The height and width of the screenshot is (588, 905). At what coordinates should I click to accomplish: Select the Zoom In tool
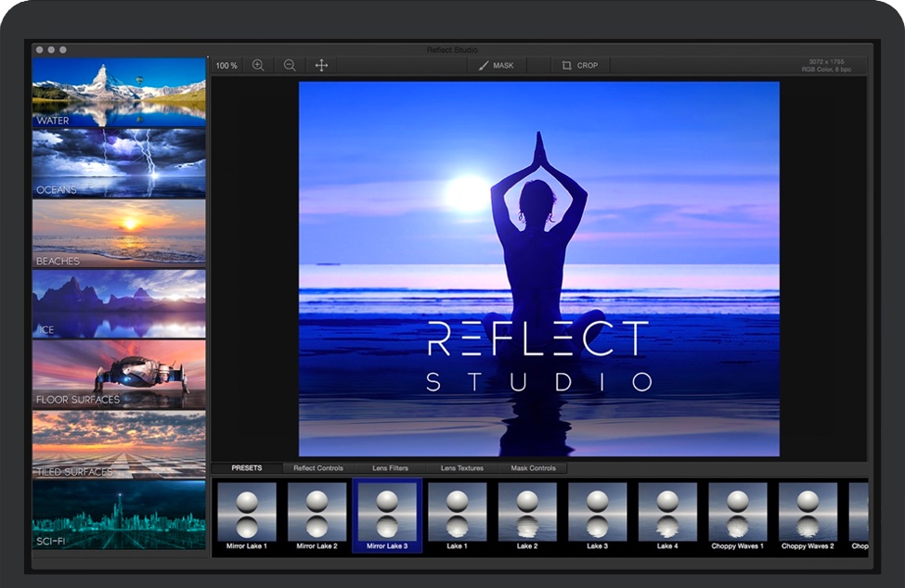pyautogui.click(x=258, y=65)
